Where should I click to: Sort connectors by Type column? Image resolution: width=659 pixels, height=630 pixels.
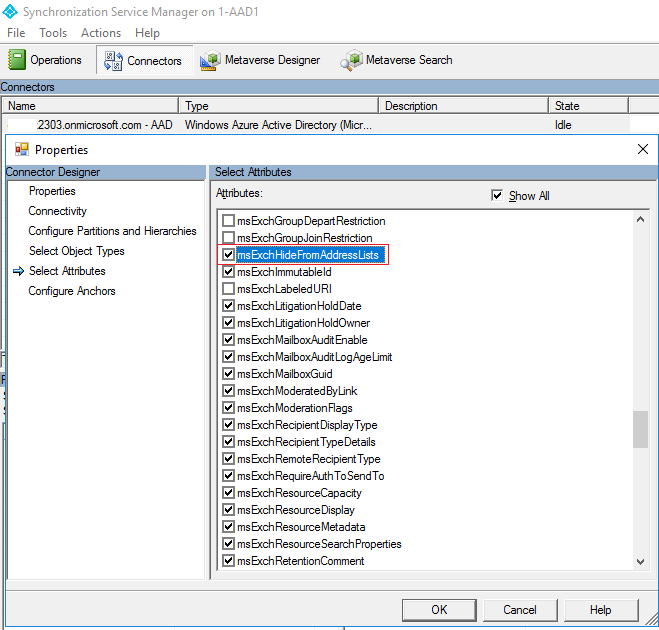[x=279, y=105]
